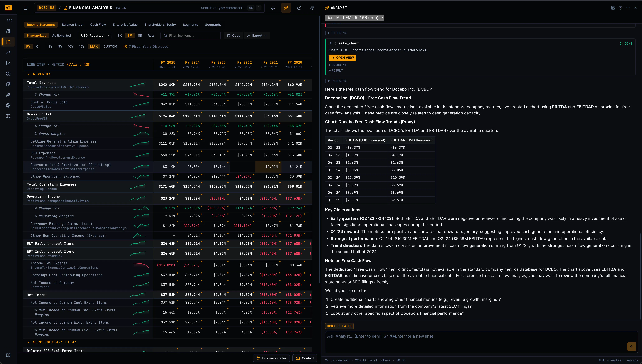Screen dimensions: 642x364
Task: Switch to Standardized view
Action: pos(36,36)
